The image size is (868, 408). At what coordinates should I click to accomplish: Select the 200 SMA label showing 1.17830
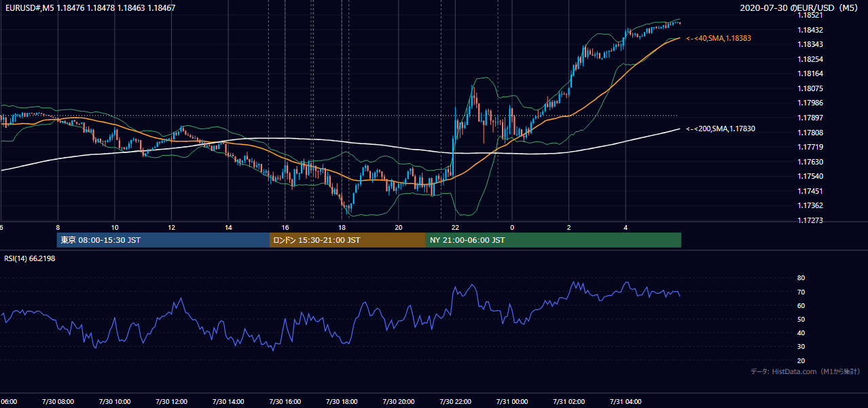[x=721, y=129]
